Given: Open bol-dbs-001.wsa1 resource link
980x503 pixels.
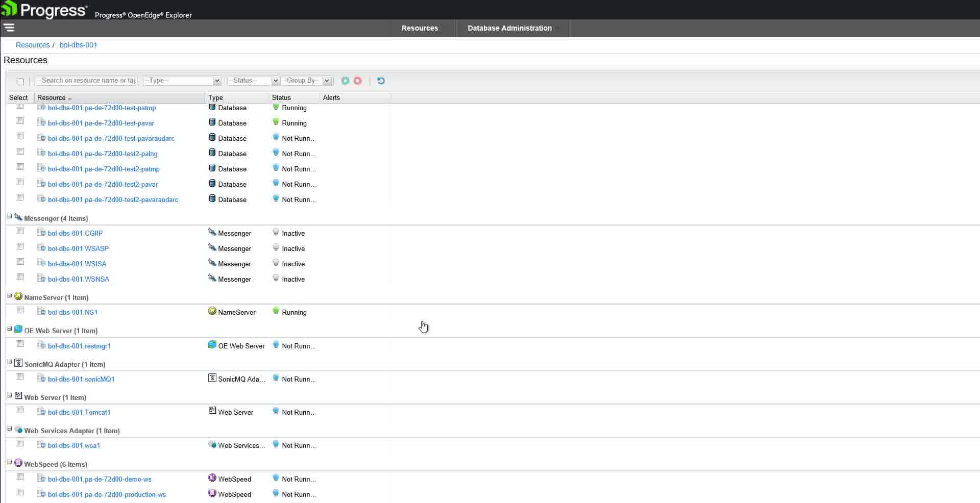Looking at the screenshot, I should coord(74,445).
